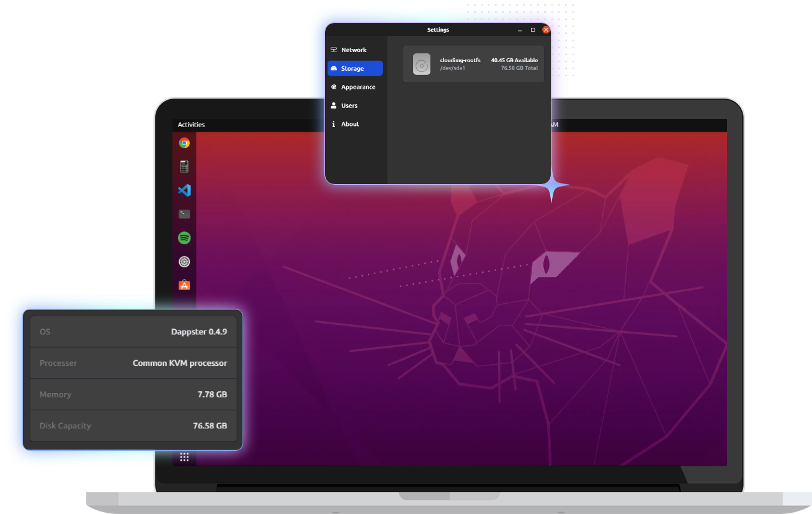Open Visual Studio Code from dock
This screenshot has width=812, height=514.
[184, 190]
